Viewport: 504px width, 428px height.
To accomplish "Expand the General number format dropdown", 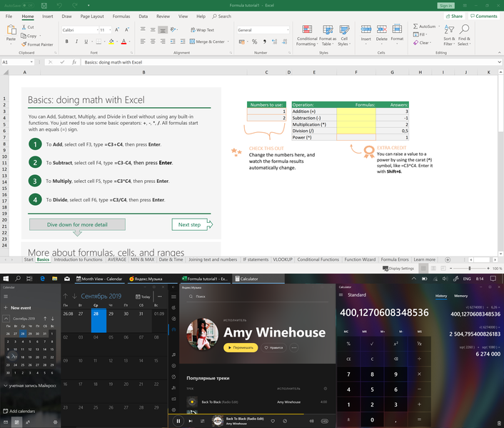I will (288, 30).
